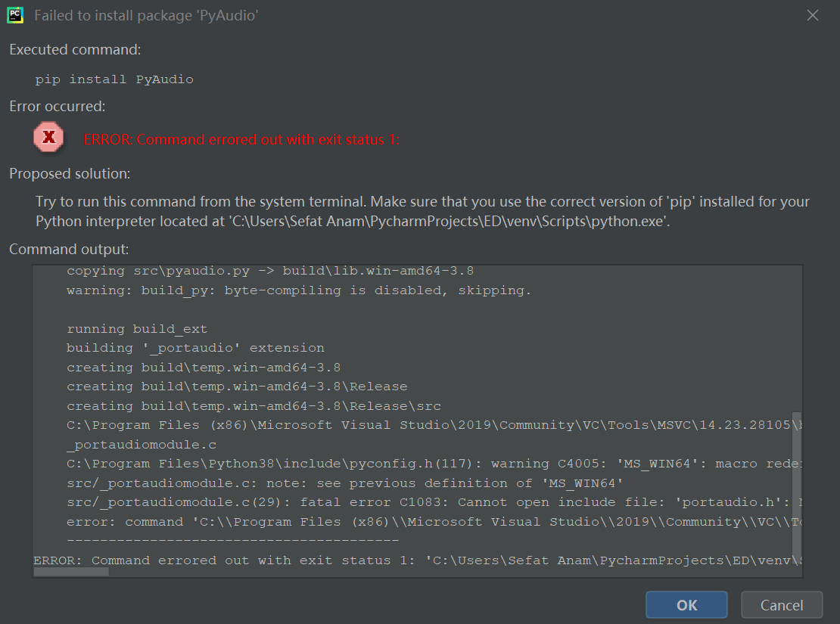Select the OK button
The height and width of the screenshot is (624, 840).
click(x=686, y=604)
